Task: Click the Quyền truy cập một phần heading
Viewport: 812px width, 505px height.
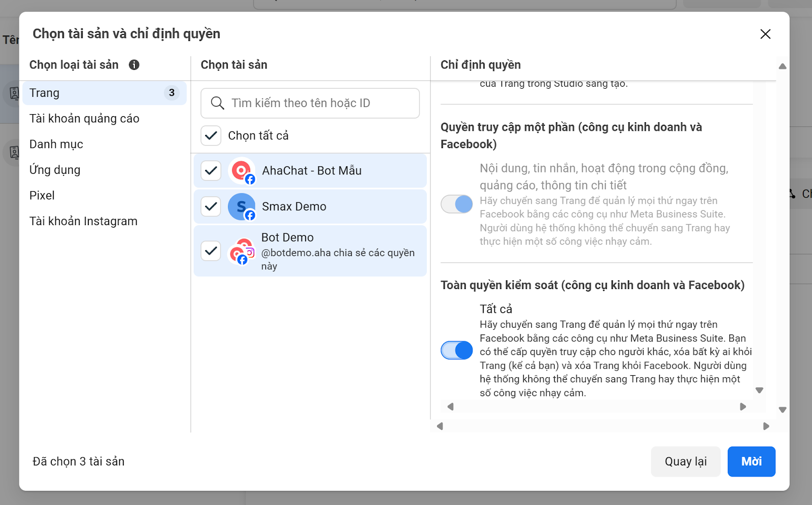Action: (571, 136)
